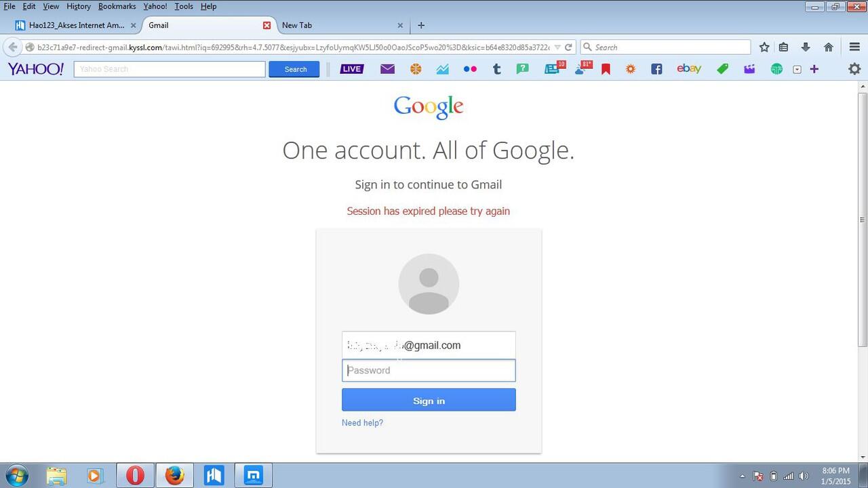This screenshot has height=488, width=868.
Task: Open the Help menu
Action: click(x=208, y=6)
